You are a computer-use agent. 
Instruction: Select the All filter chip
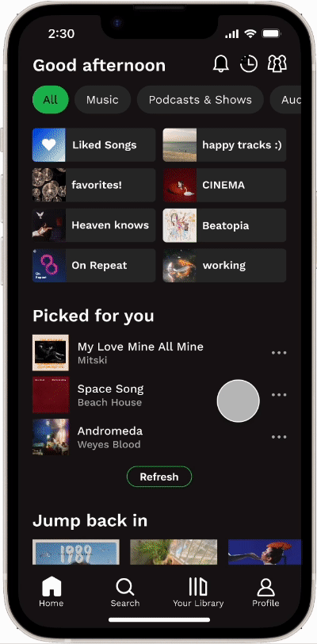51,99
